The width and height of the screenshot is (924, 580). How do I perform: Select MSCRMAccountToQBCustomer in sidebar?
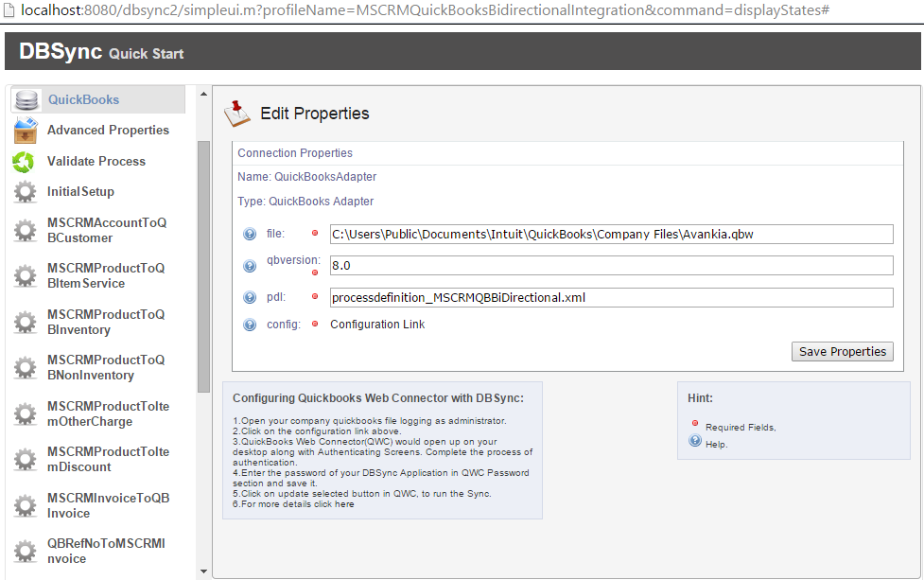106,230
